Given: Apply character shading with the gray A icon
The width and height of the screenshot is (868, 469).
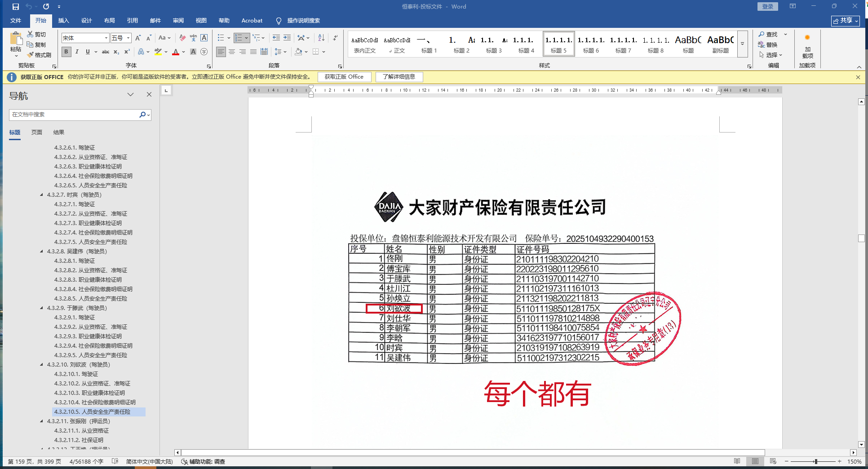Looking at the screenshot, I should (x=193, y=52).
